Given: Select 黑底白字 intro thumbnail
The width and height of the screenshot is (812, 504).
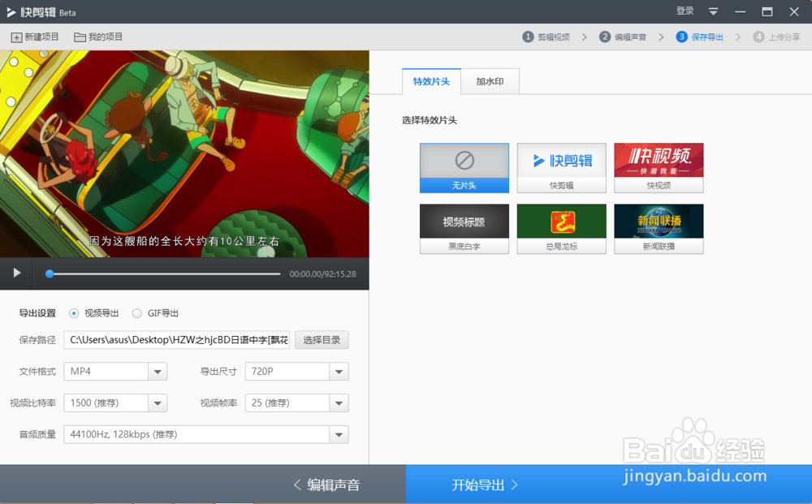Looking at the screenshot, I should [x=464, y=229].
